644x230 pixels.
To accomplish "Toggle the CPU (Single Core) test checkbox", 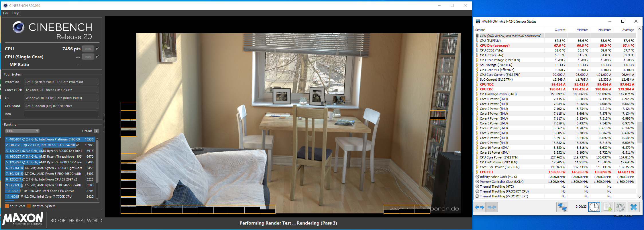I will [x=98, y=57].
